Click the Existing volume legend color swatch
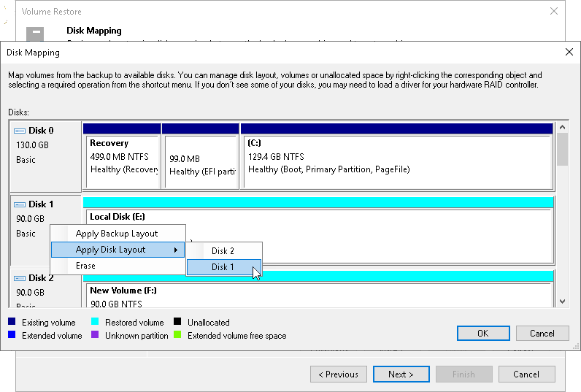The image size is (581, 392). (12, 321)
